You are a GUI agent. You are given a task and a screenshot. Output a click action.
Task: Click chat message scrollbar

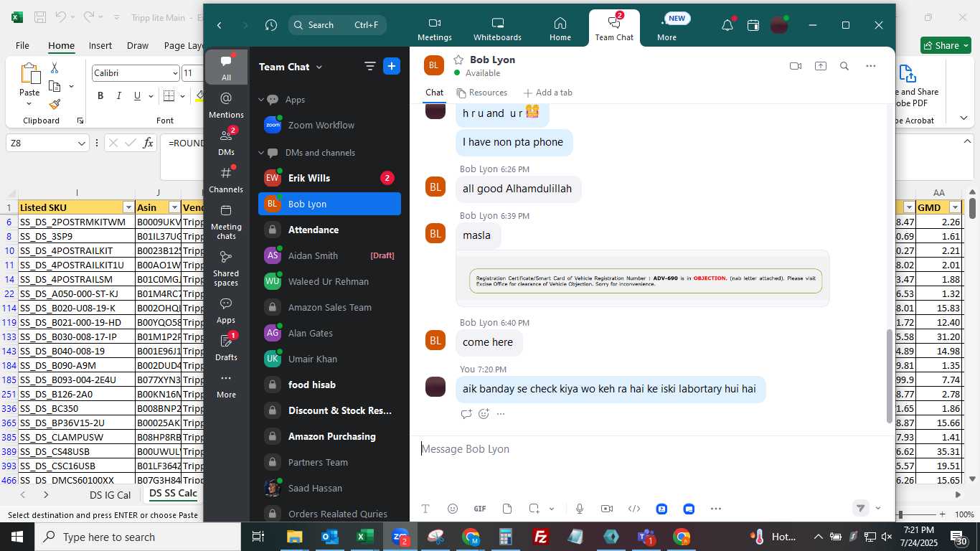point(890,376)
